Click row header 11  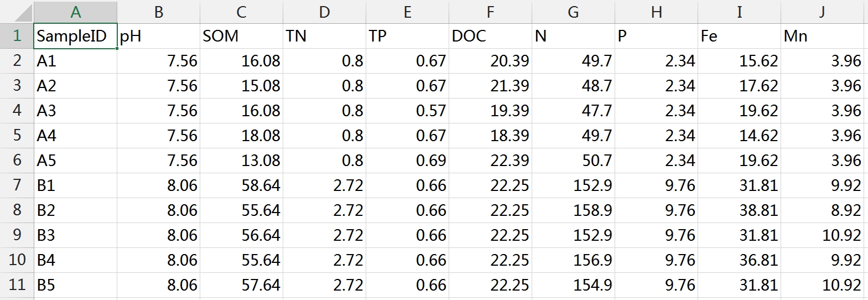(x=17, y=285)
